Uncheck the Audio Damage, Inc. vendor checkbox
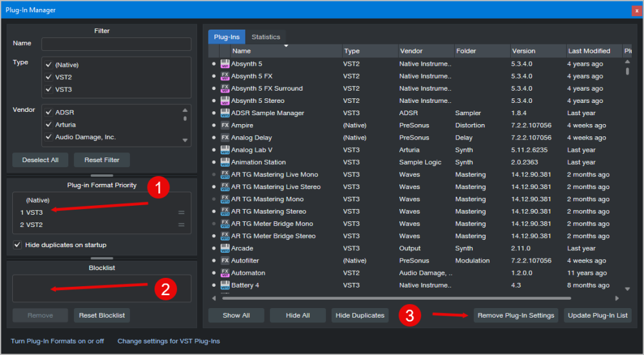Screen dimensions: 644x355 [x=48, y=137]
